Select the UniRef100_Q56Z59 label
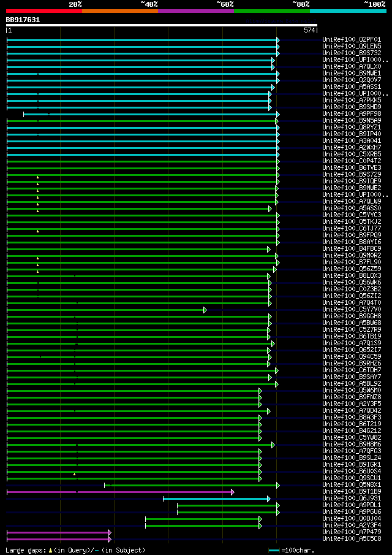The width and height of the screenshot is (392, 555). coord(352,269)
